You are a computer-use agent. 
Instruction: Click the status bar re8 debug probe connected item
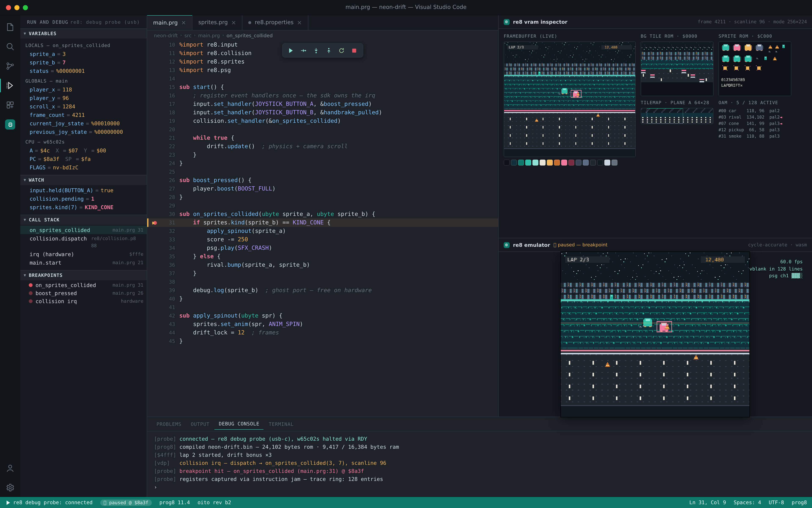click(x=49, y=503)
